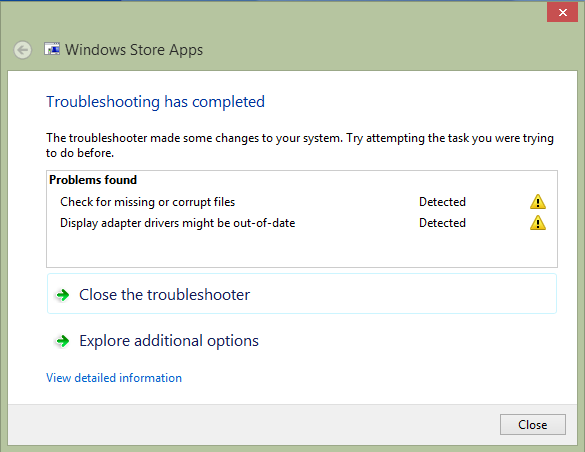Select 'Display adapter drivers might be out-of-date' row
The image size is (585, 452).
(302, 223)
